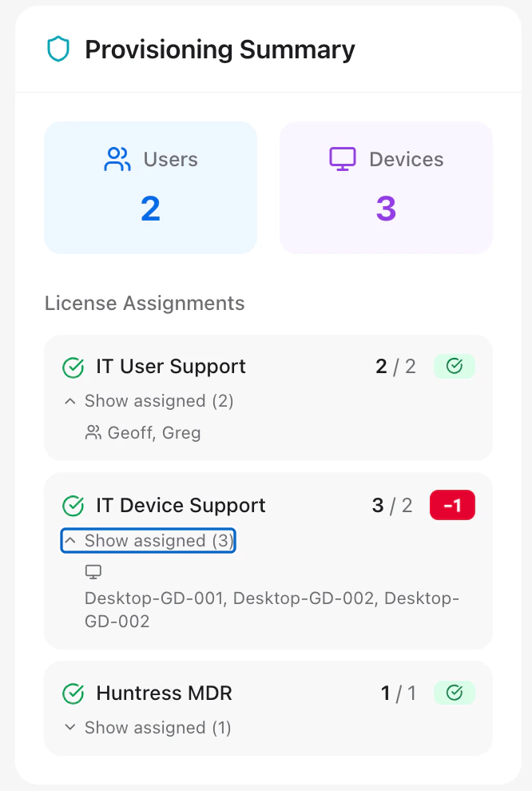Click the shield icon beside Provisioning Summary
The image size is (532, 791).
click(57, 49)
